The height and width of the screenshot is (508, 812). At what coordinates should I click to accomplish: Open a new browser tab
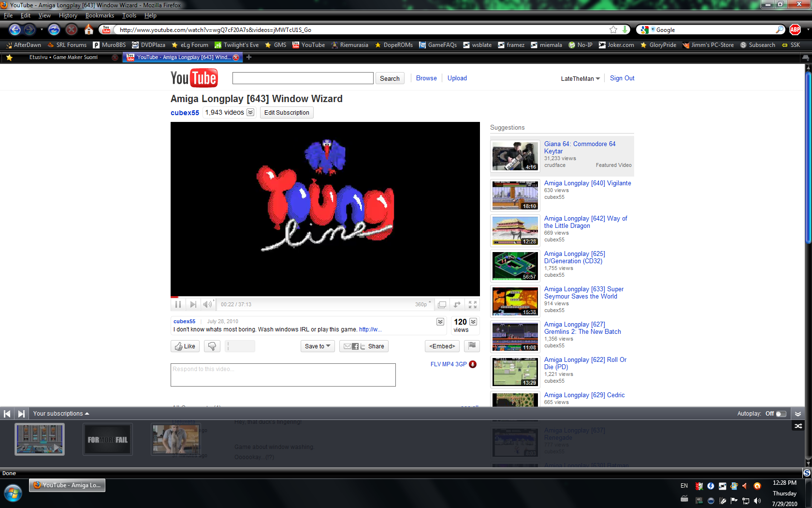pyautogui.click(x=249, y=57)
